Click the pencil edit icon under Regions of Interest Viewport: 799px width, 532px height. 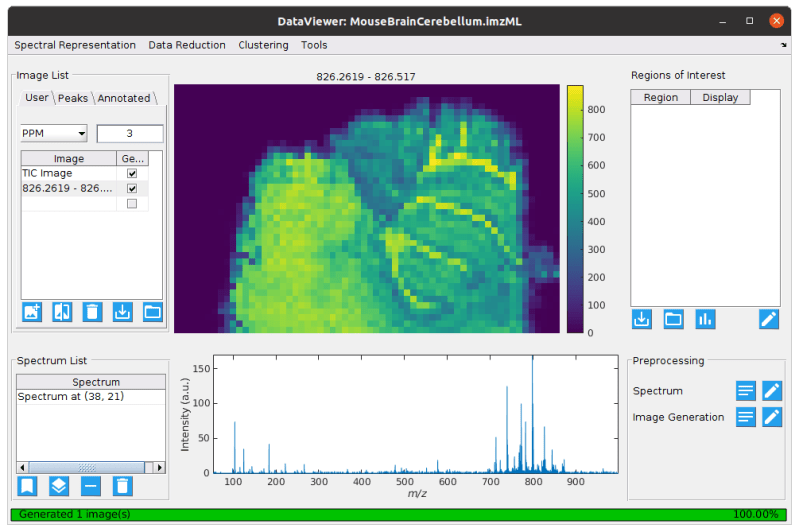click(768, 320)
